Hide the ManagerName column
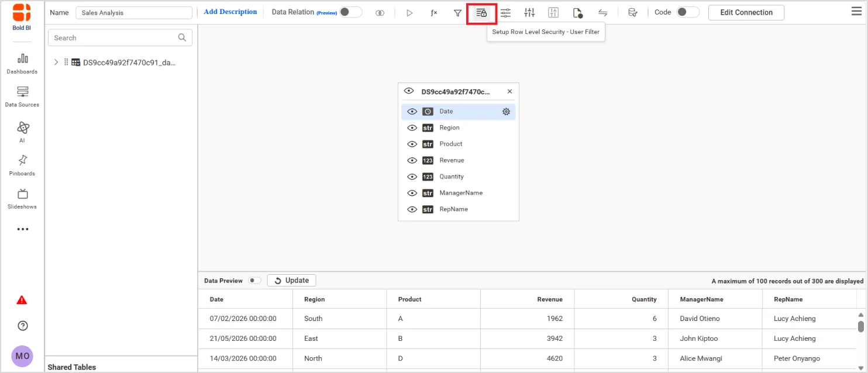Screen dimensions: 868x373 412,193
